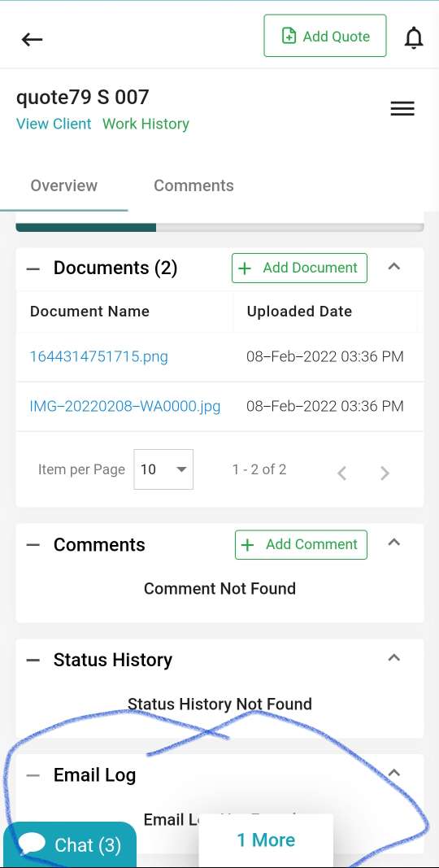Go to next documents page arrow

(x=385, y=473)
